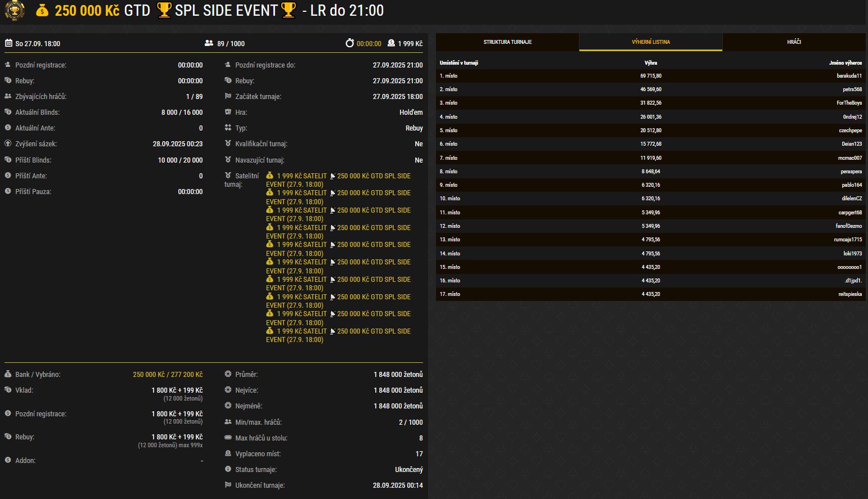The image size is (868, 499).
Task: Open the HRÁČI tab
Action: pos(794,42)
